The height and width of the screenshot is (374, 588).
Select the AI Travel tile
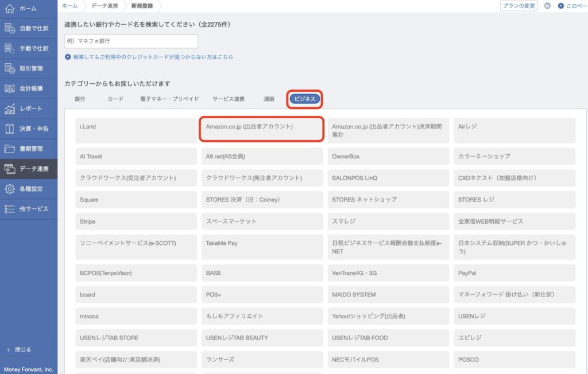click(x=136, y=156)
